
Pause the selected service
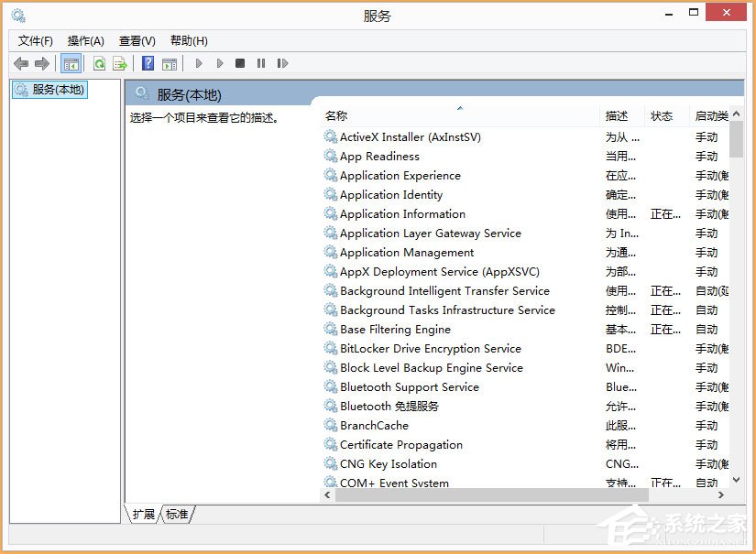pyautogui.click(x=260, y=62)
